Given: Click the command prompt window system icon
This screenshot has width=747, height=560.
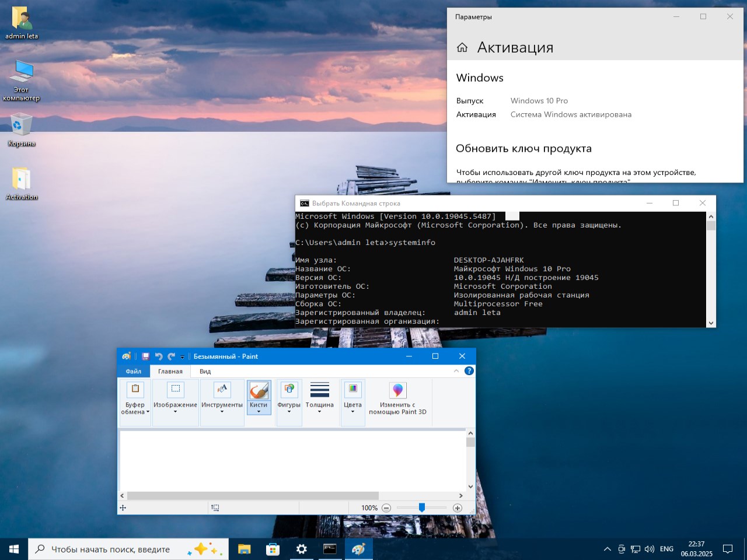Looking at the screenshot, I should (x=305, y=203).
